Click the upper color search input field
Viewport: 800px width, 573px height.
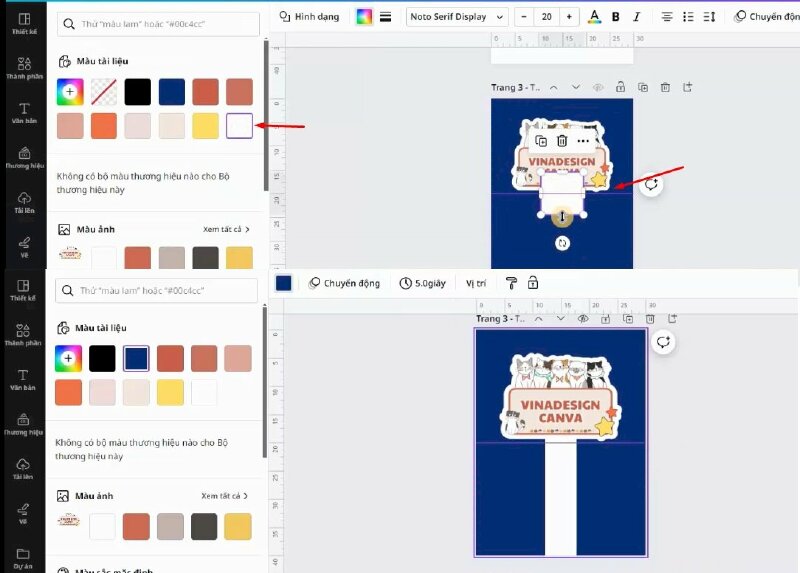158,23
